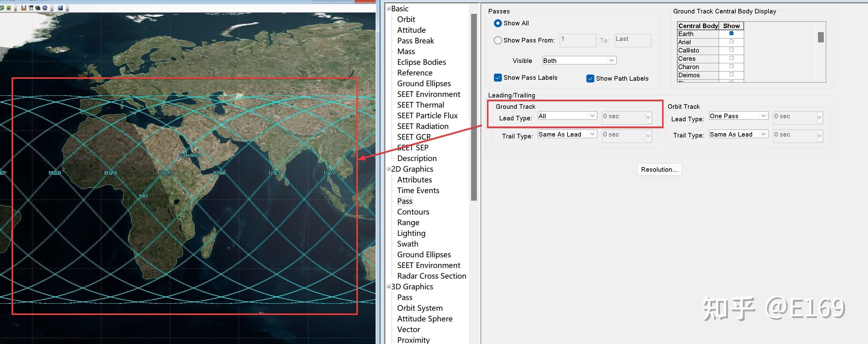The width and height of the screenshot is (868, 344).
Task: Open the Contours page in the tree
Action: 413,212
